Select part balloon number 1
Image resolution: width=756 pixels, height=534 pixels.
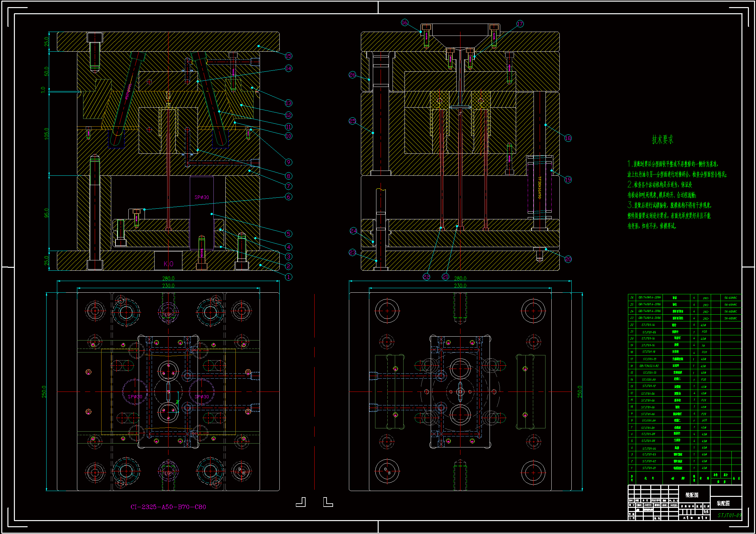(288, 277)
